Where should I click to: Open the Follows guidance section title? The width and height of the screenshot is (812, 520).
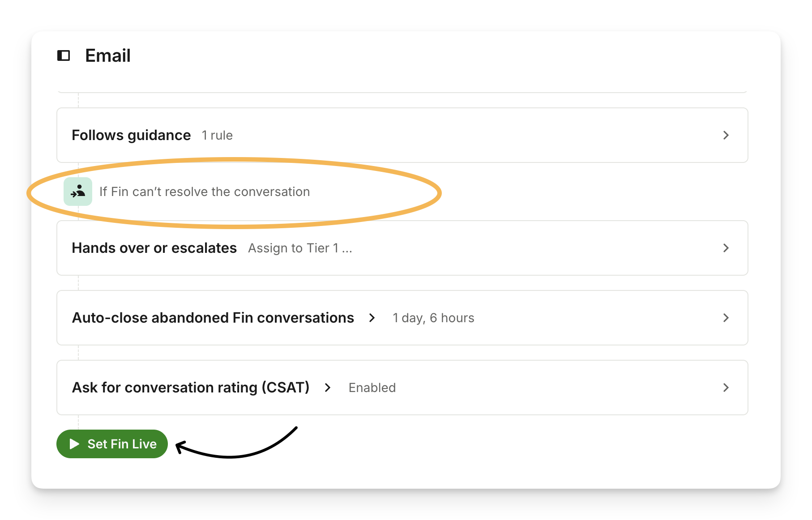point(131,135)
